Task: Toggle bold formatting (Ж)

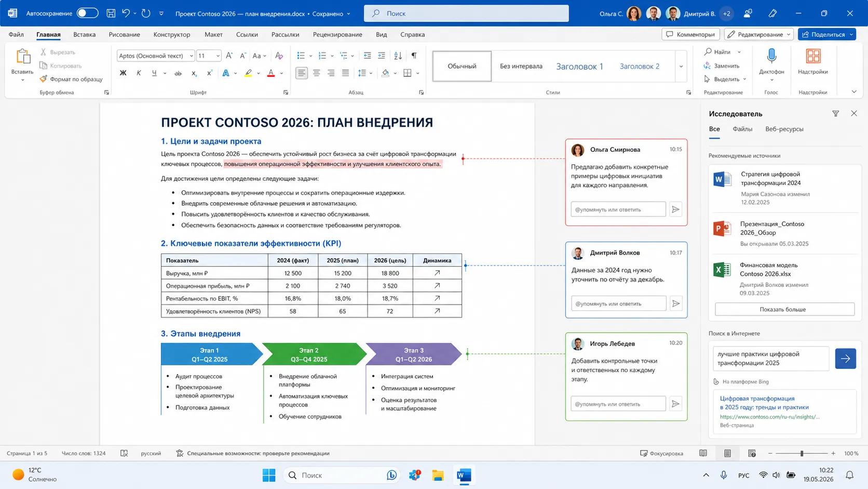Action: pos(123,73)
